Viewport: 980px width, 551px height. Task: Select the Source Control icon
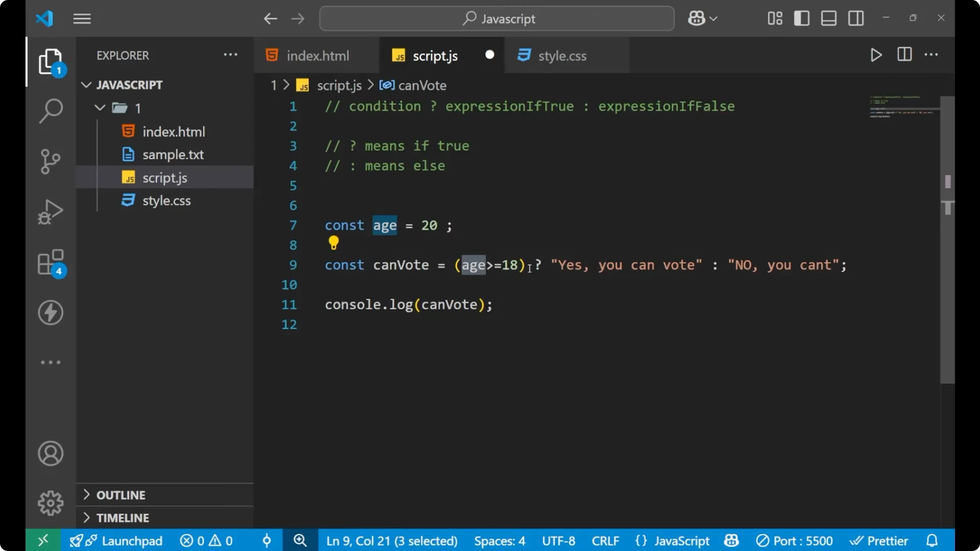pos(51,161)
